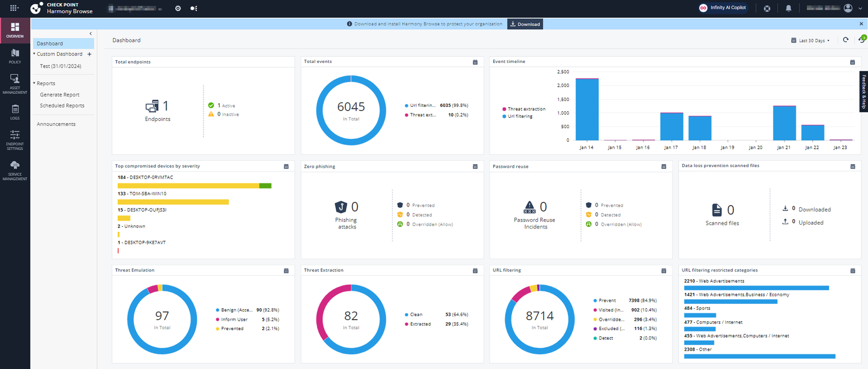Click the notifications bell icon
868x369 pixels.
788,8
